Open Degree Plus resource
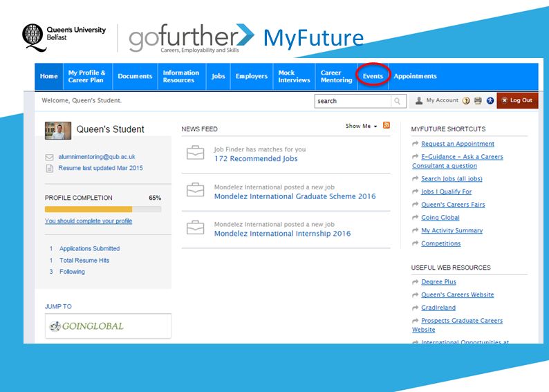Screen dimensions: 549x392 point(438,282)
